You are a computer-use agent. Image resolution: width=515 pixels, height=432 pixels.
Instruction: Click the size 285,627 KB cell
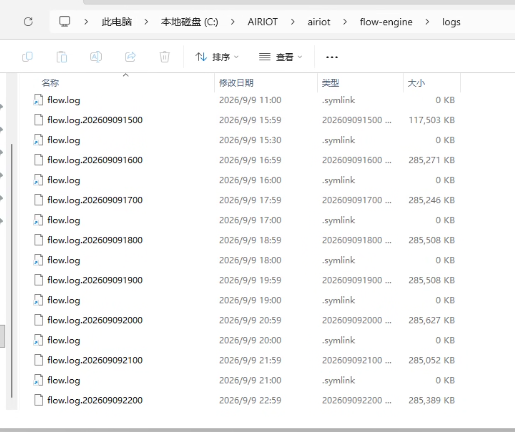pos(432,320)
